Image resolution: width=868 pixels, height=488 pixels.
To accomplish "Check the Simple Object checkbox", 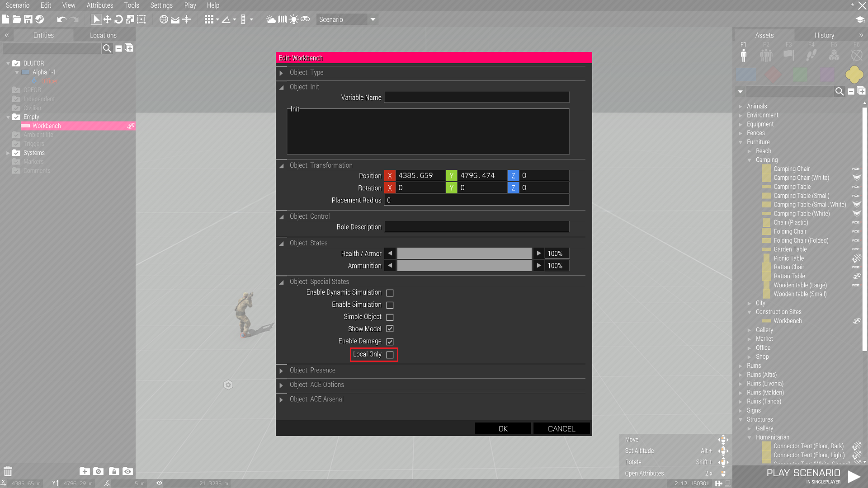I will click(x=390, y=317).
